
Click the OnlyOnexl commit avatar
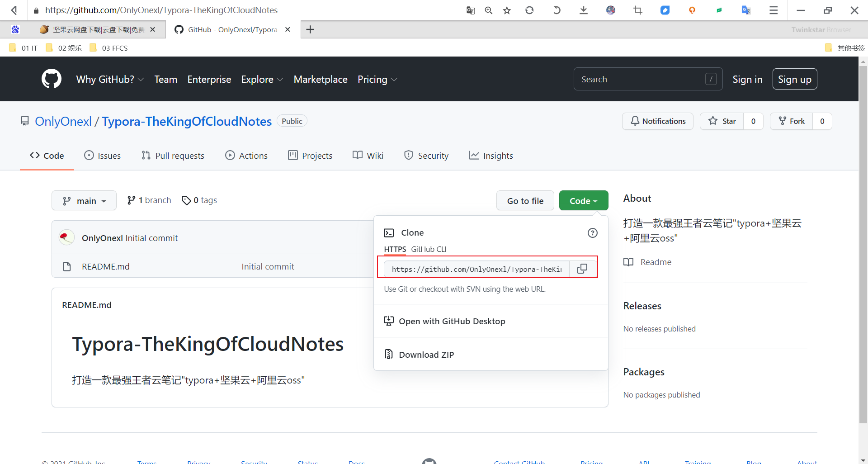67,237
